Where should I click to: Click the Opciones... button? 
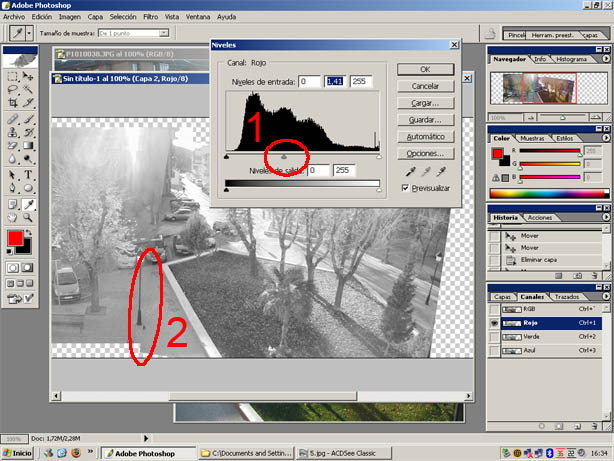[x=426, y=154]
